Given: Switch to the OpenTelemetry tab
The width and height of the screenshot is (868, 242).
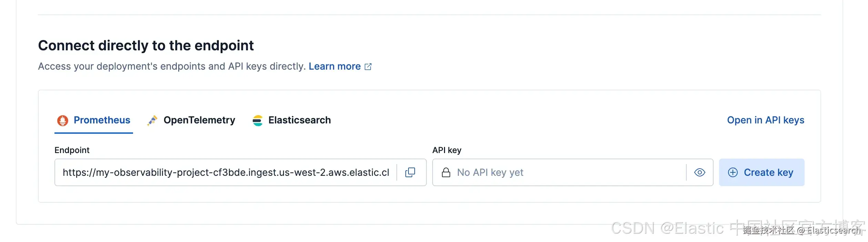Looking at the screenshot, I should coord(191,120).
